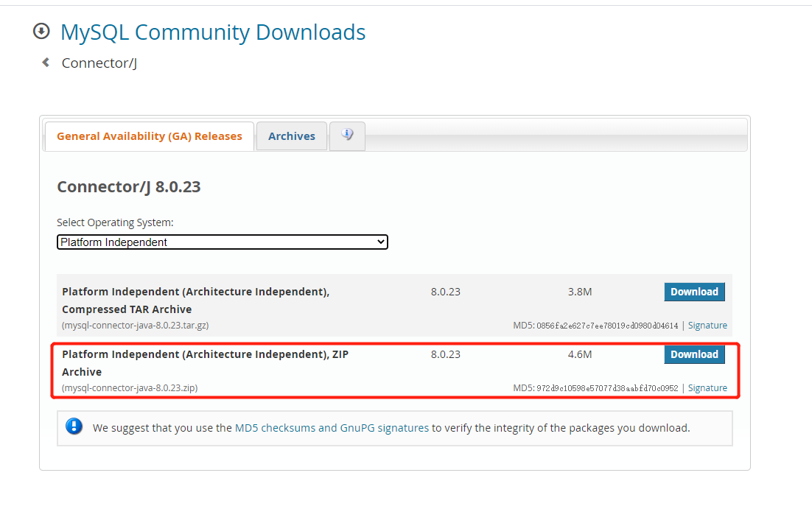Open the MySQL Community Downloads heading link

(x=213, y=32)
